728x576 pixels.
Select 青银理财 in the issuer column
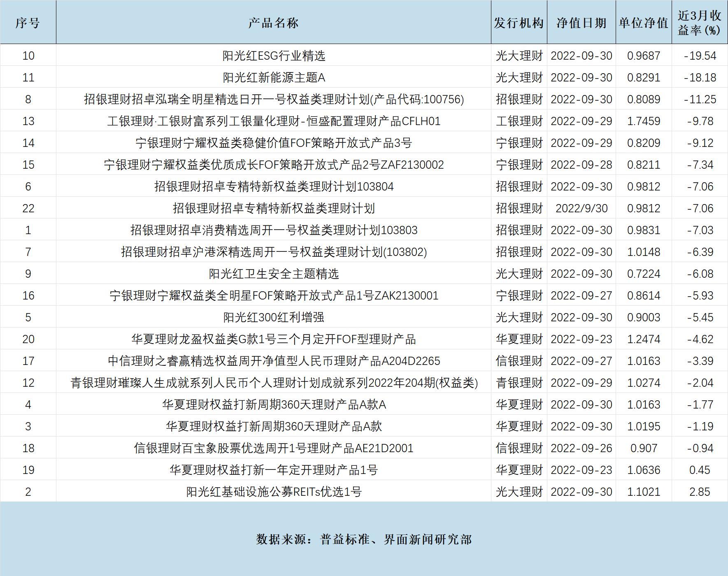pos(519,383)
